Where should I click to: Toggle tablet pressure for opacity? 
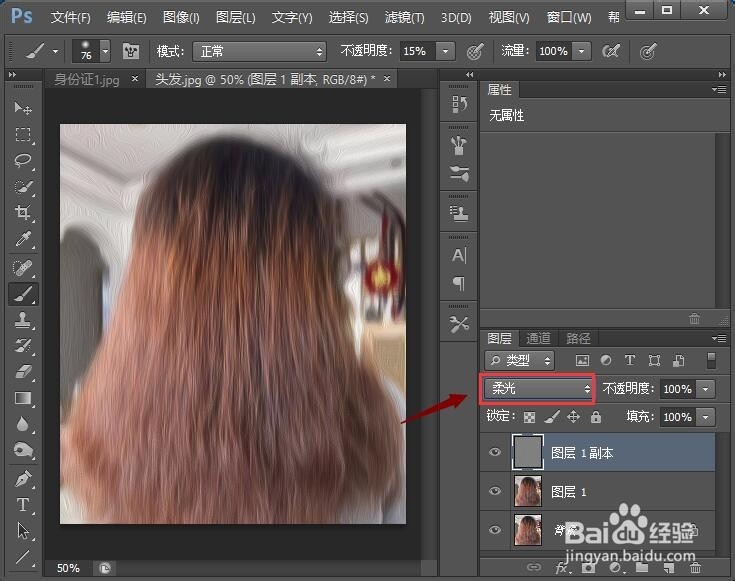pyautogui.click(x=475, y=51)
